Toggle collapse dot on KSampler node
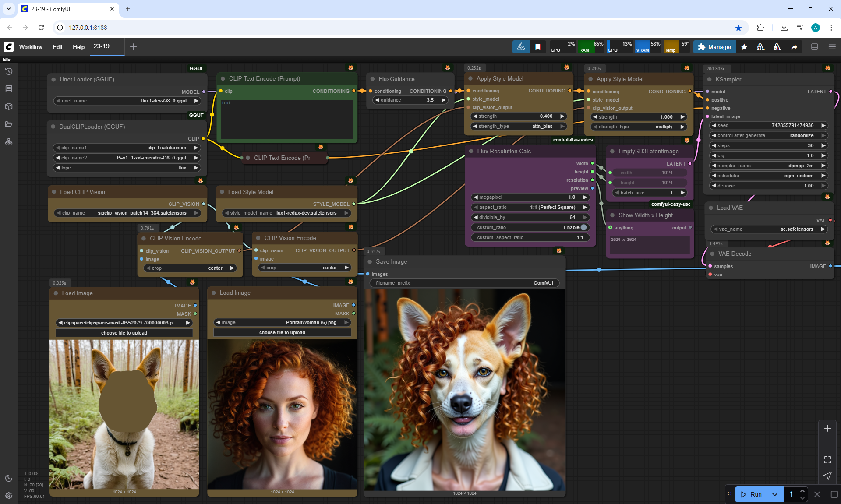The height and width of the screenshot is (504, 841). [710, 80]
